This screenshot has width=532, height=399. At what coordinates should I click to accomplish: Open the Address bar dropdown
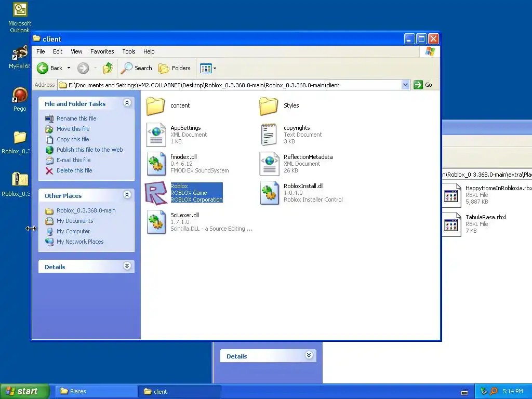[405, 85]
